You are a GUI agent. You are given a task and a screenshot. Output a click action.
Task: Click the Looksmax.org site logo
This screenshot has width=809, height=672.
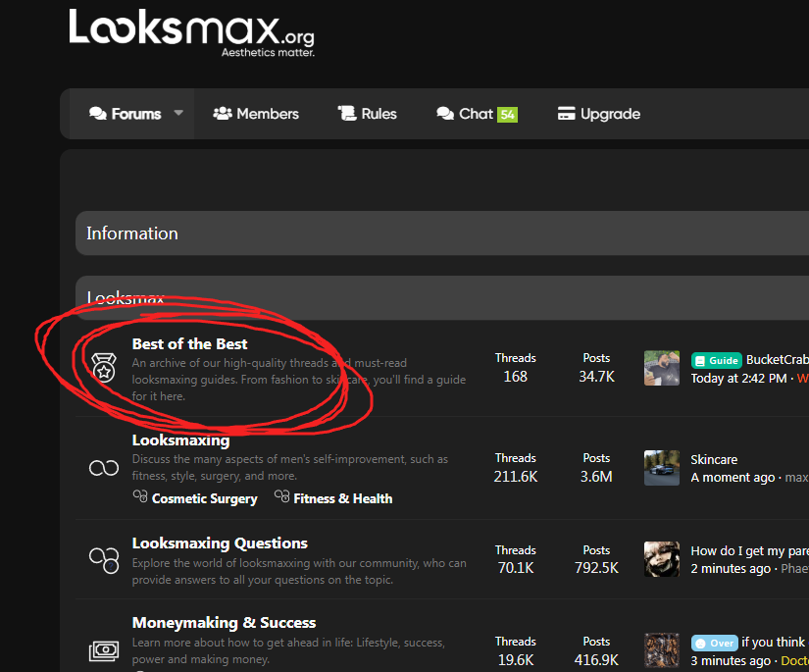192,32
